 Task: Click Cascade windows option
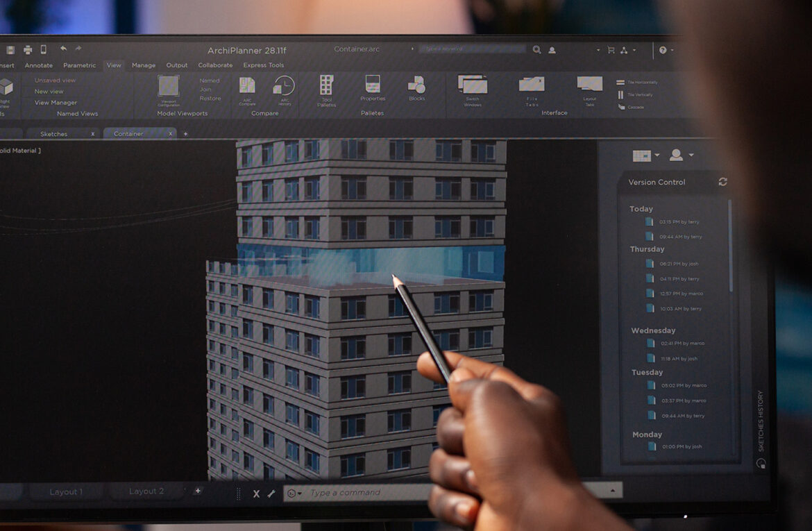point(630,107)
